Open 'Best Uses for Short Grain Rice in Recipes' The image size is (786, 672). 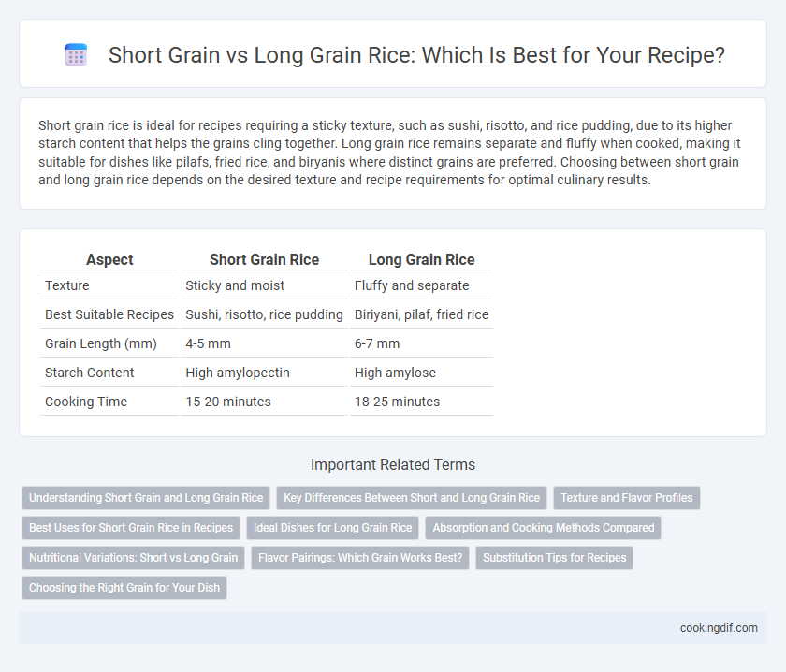[131, 528]
